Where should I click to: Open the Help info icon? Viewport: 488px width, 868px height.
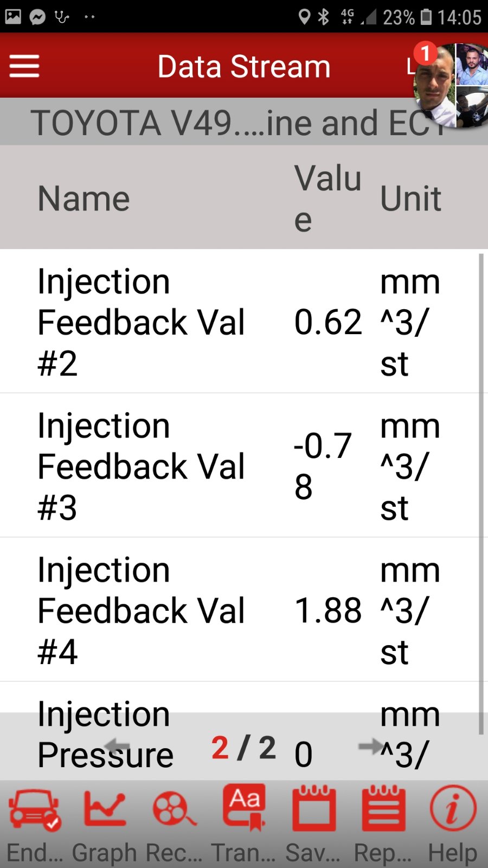click(x=453, y=809)
